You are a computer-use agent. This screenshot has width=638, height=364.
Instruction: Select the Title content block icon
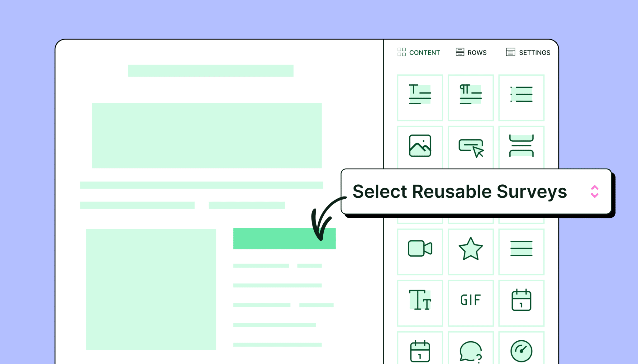[x=420, y=97]
